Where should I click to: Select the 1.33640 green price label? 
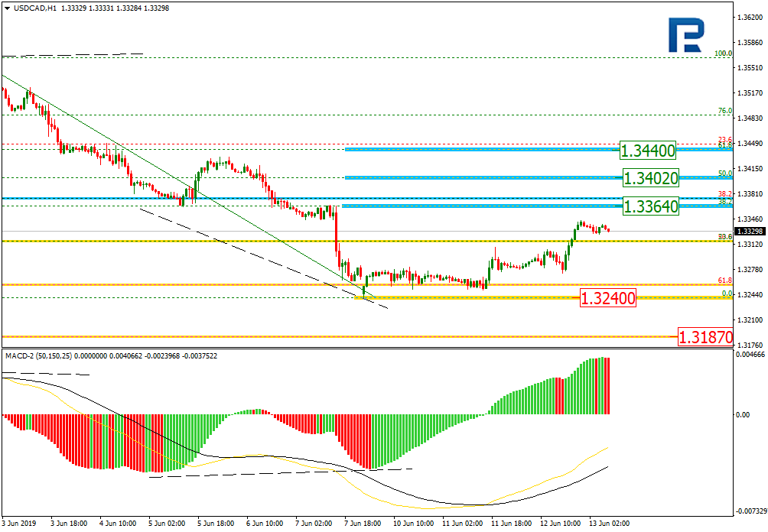[x=650, y=206]
